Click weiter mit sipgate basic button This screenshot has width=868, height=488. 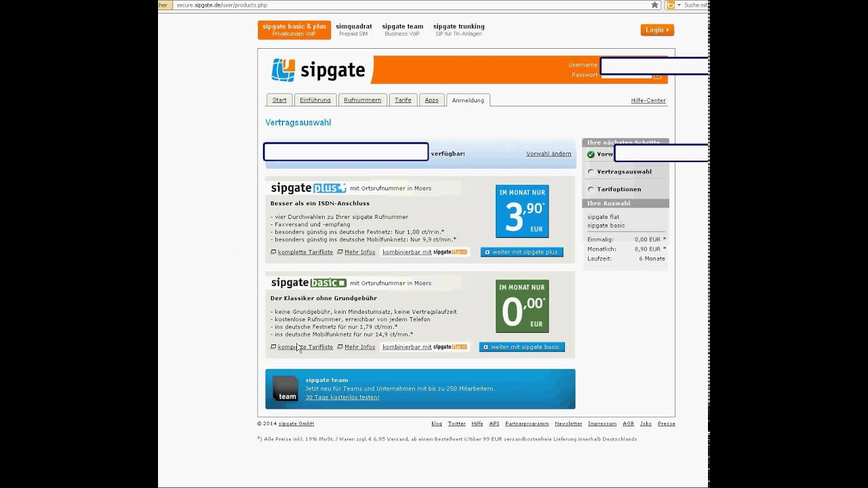coord(522,347)
